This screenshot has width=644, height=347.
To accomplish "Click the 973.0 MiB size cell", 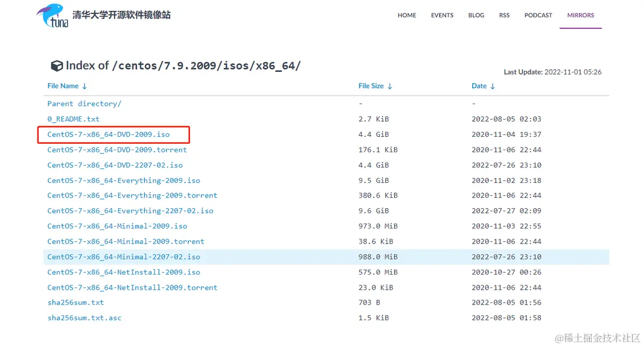I will click(378, 226).
